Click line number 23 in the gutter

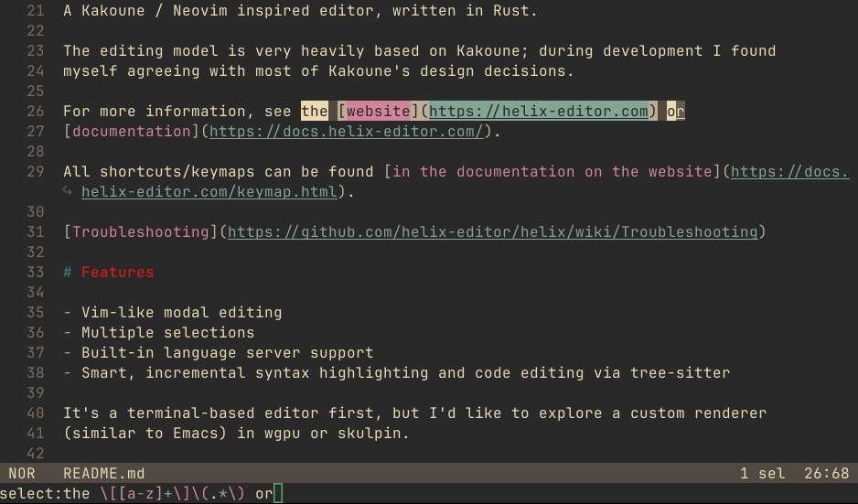tap(36, 51)
